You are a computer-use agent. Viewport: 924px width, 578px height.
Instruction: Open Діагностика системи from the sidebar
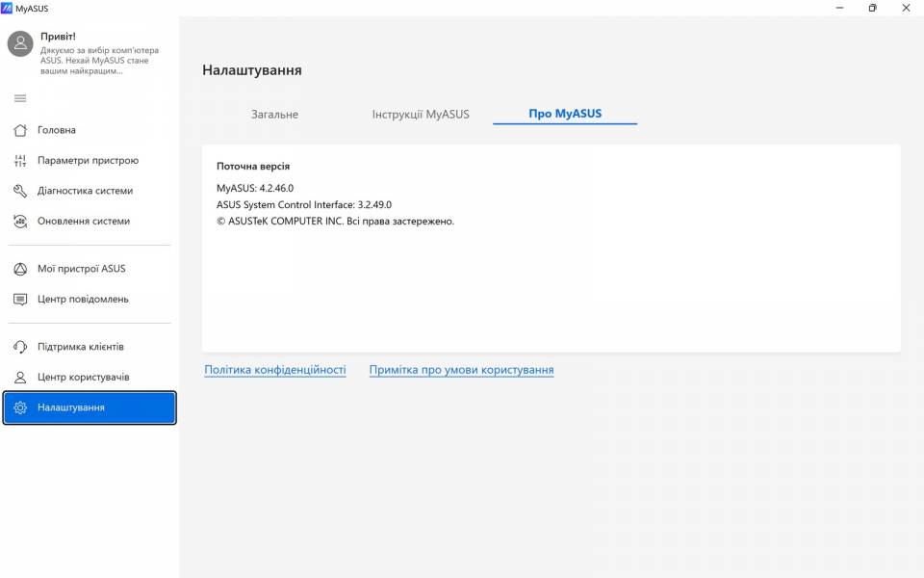[x=19, y=190]
